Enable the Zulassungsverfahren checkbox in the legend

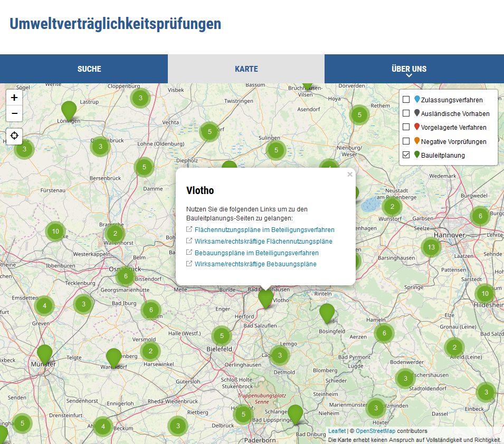(406, 99)
